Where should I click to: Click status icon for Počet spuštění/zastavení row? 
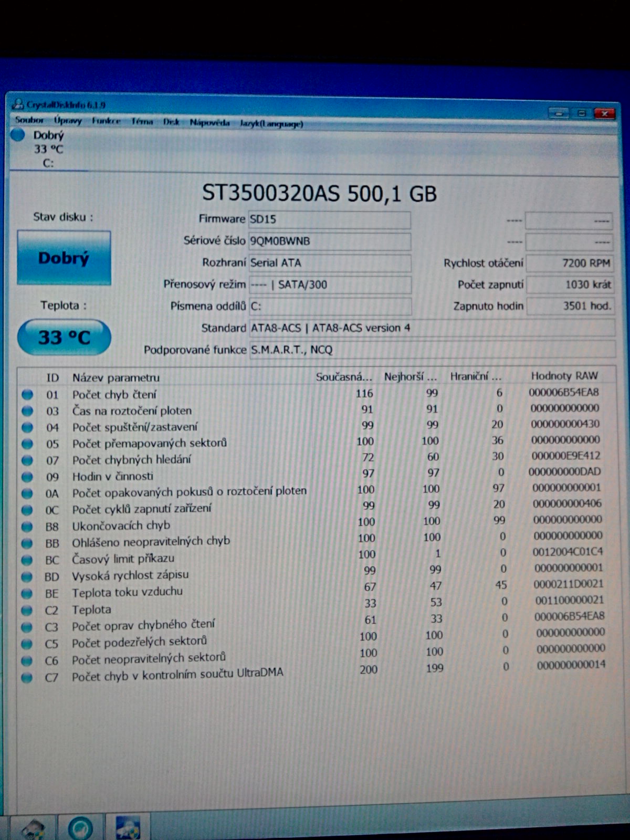(27, 427)
